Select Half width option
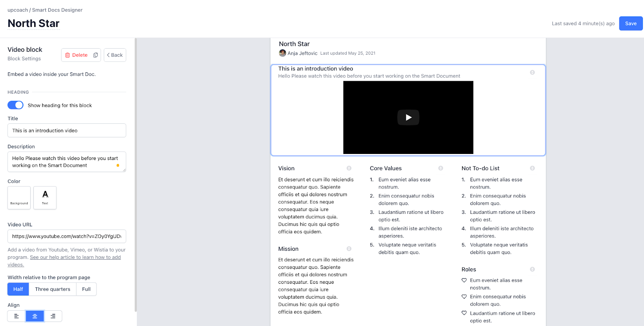644x326 pixels. pos(18,289)
